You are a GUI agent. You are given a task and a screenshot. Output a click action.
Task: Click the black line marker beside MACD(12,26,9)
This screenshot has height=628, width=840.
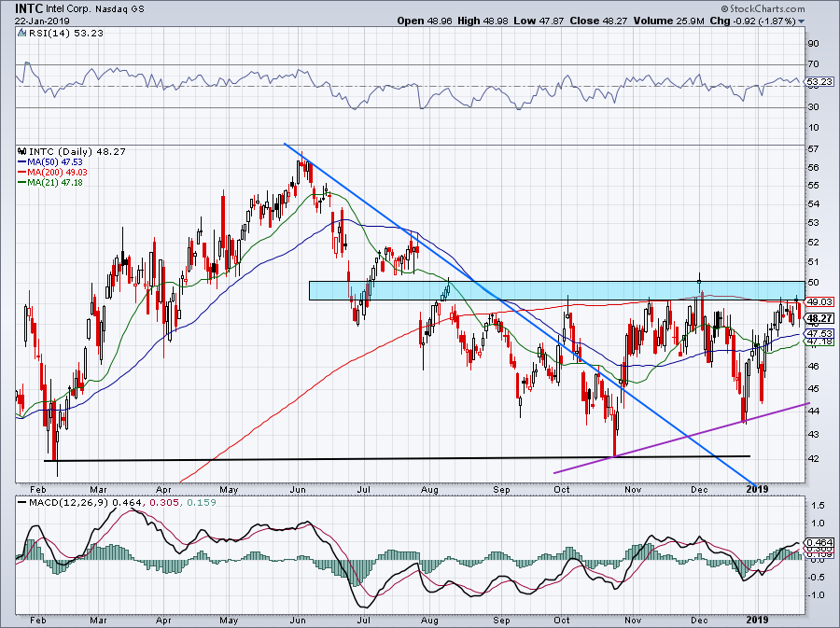[x=21, y=503]
